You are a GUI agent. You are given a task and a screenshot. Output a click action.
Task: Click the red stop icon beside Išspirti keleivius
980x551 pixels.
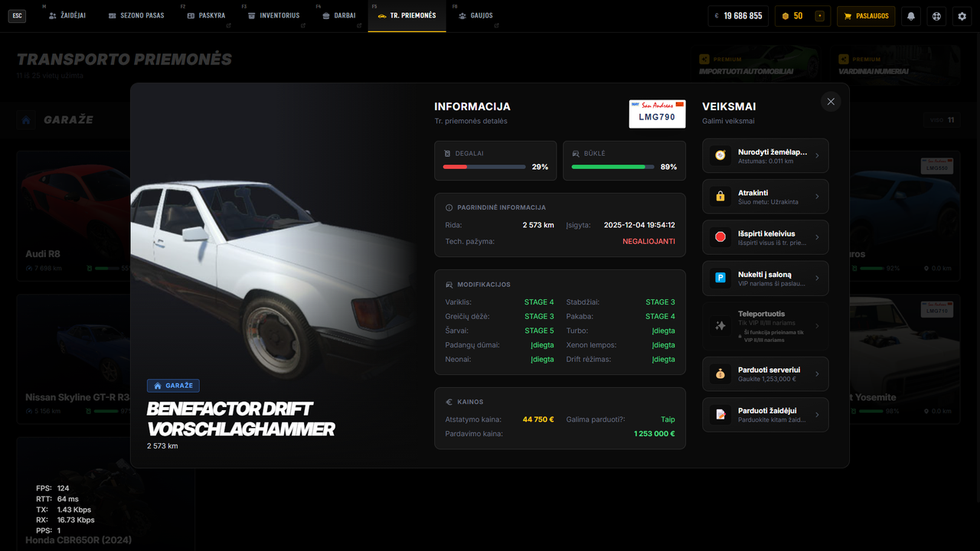[720, 237]
